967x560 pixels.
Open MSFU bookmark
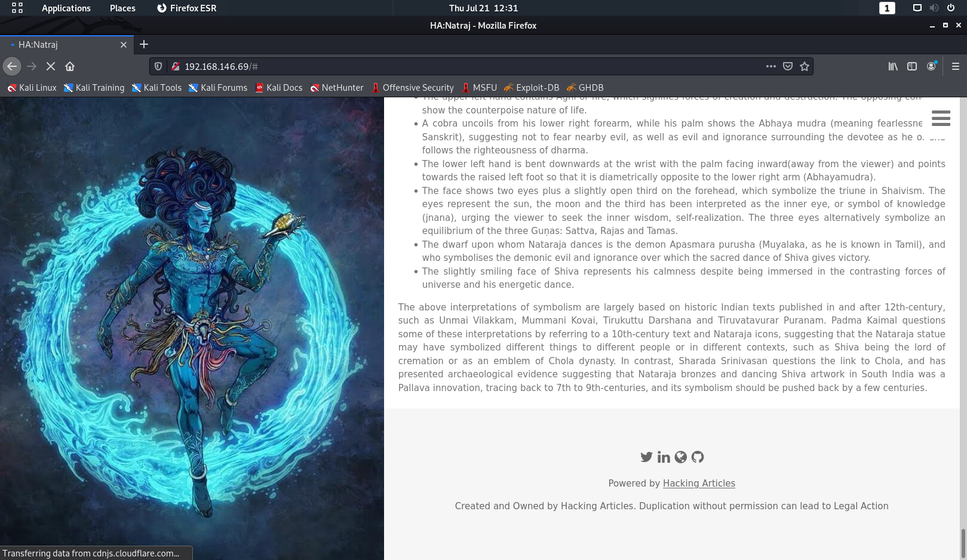click(x=479, y=88)
